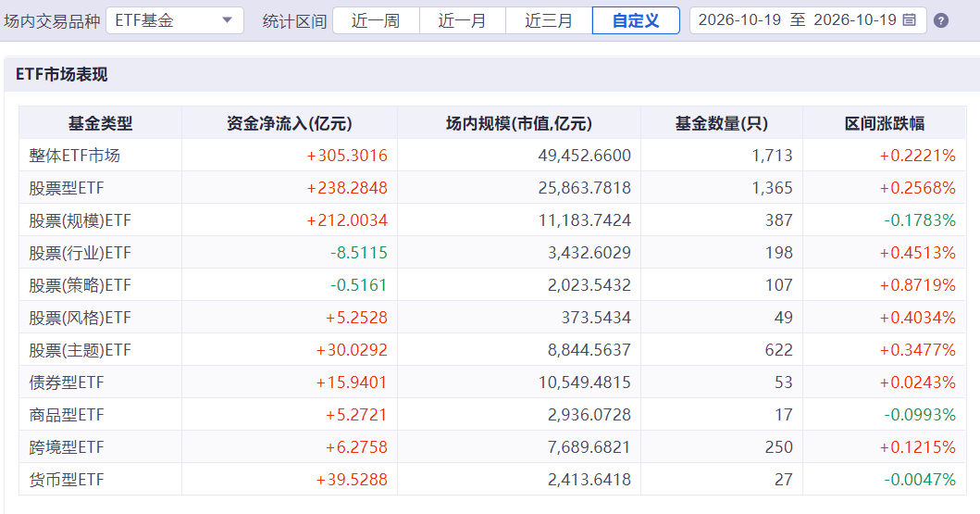Click the 资金净流入(亿元) column header
Screen dimensions: 980x514
290,123
